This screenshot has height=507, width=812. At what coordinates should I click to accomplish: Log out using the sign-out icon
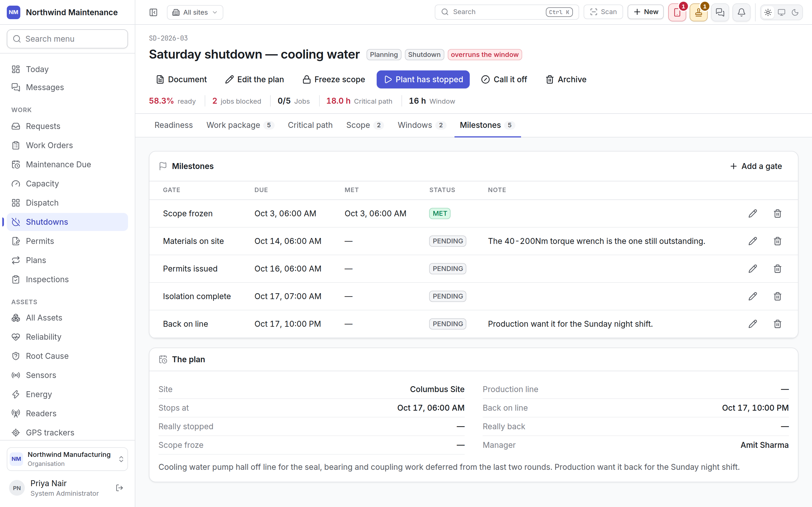click(120, 488)
